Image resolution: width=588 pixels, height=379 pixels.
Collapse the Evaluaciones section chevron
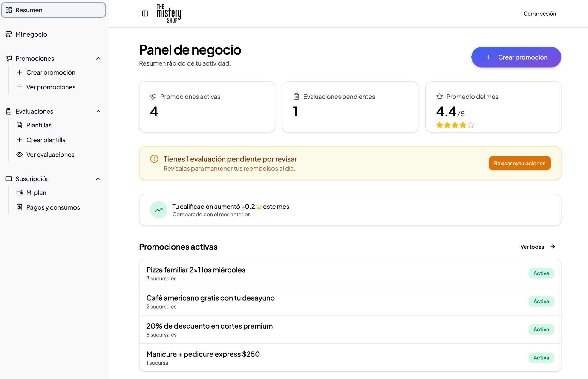point(98,111)
